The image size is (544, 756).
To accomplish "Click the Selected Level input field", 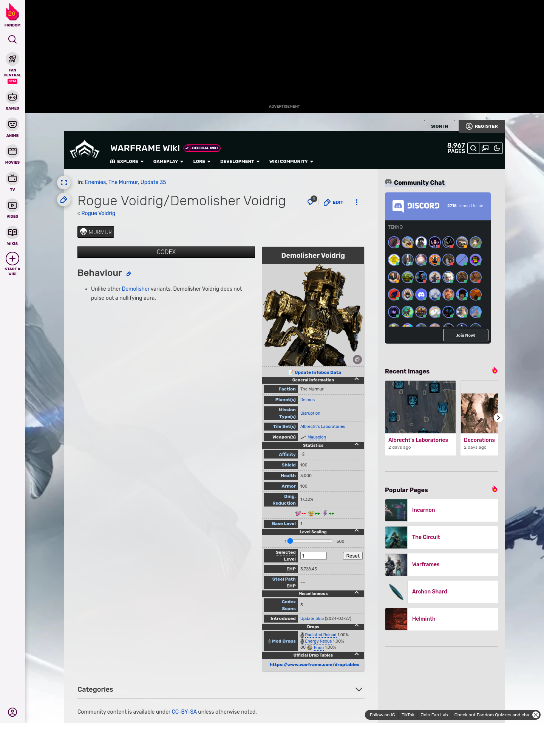I will pos(314,556).
